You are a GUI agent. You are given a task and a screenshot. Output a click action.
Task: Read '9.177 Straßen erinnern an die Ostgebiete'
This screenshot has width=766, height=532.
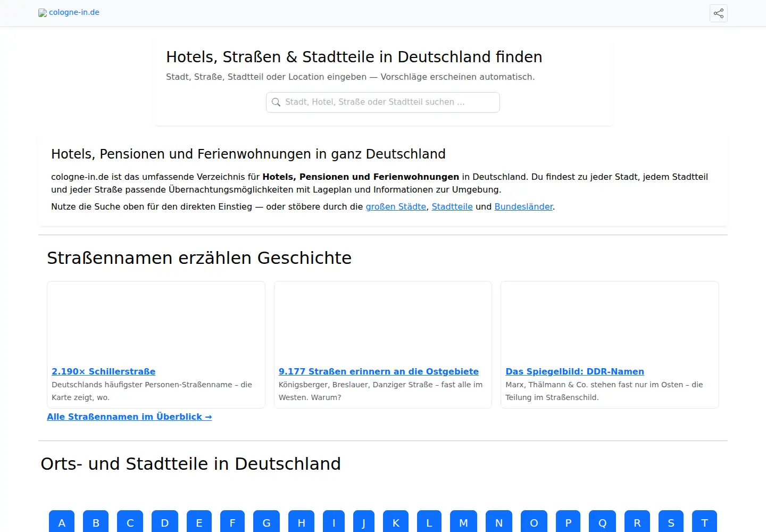(379, 371)
